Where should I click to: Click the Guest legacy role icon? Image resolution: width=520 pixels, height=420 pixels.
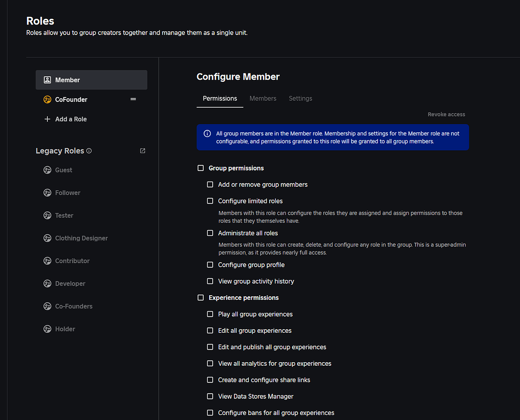(x=47, y=170)
